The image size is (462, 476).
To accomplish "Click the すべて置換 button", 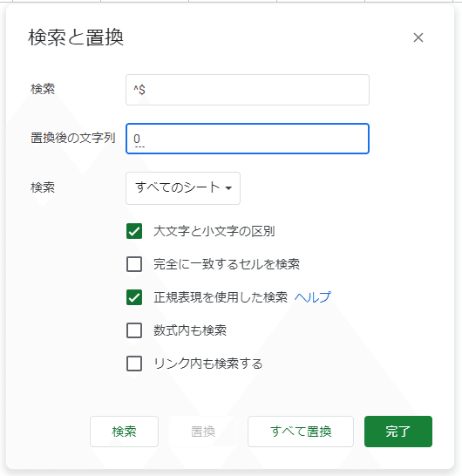I will (x=301, y=432).
